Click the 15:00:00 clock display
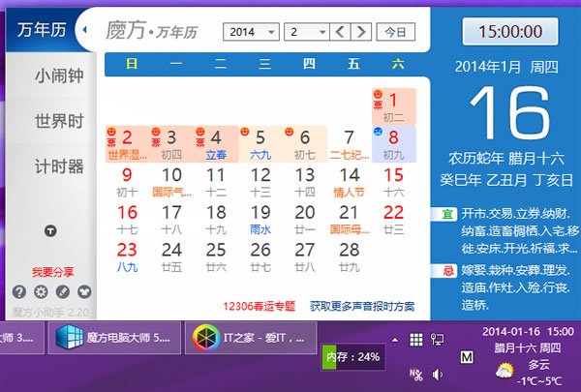This screenshot has height=392, width=581. 510,32
